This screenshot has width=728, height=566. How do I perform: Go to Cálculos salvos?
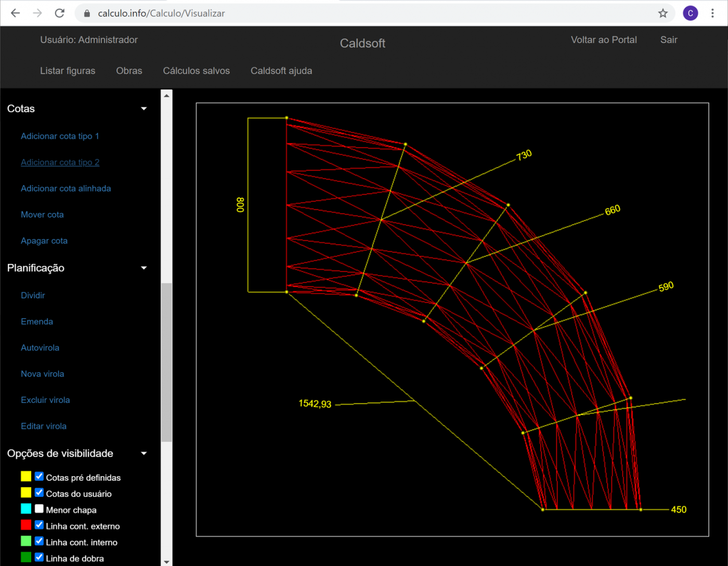(196, 71)
